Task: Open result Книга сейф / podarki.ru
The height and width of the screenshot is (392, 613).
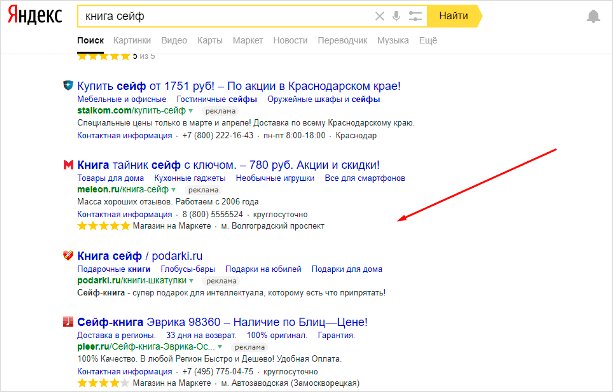Action: point(140,256)
